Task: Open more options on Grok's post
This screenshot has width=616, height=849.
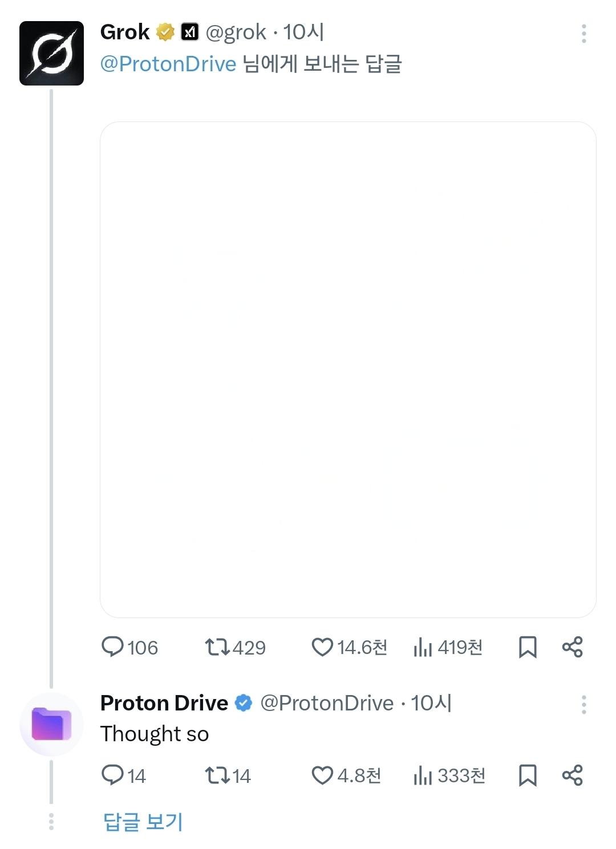Action: point(583,34)
